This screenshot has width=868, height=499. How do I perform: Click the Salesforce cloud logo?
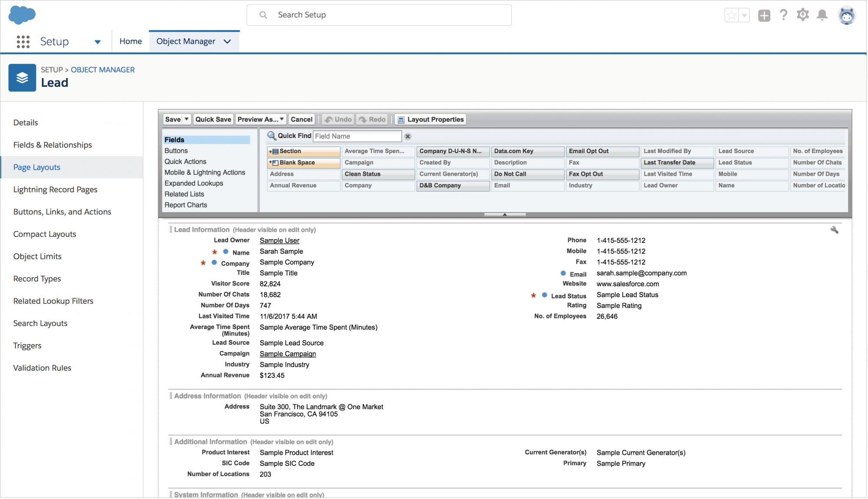[x=22, y=15]
